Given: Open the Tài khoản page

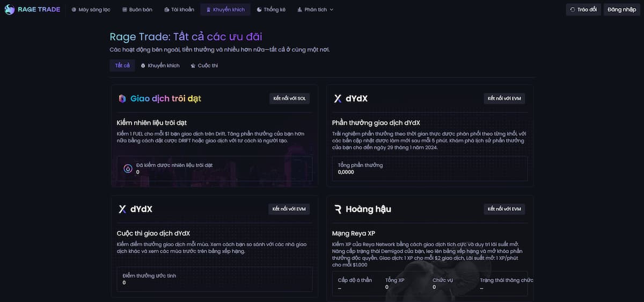Looking at the screenshot, I should pyautogui.click(x=179, y=10).
